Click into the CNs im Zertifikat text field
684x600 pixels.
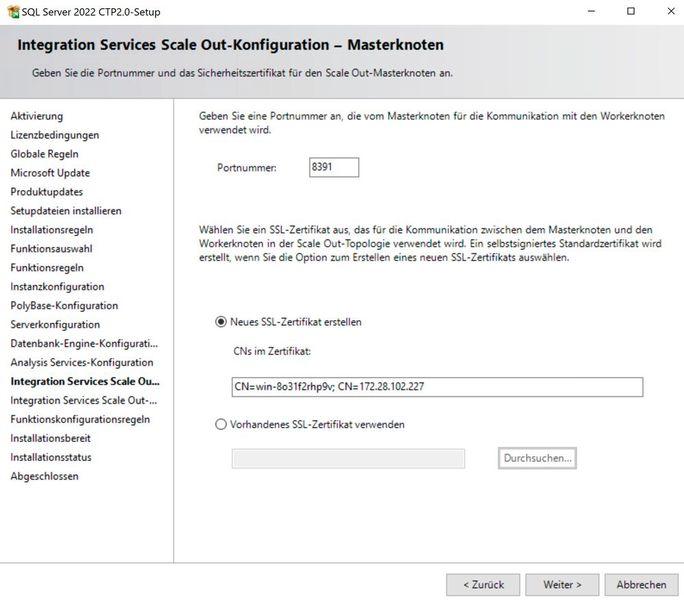click(437, 387)
